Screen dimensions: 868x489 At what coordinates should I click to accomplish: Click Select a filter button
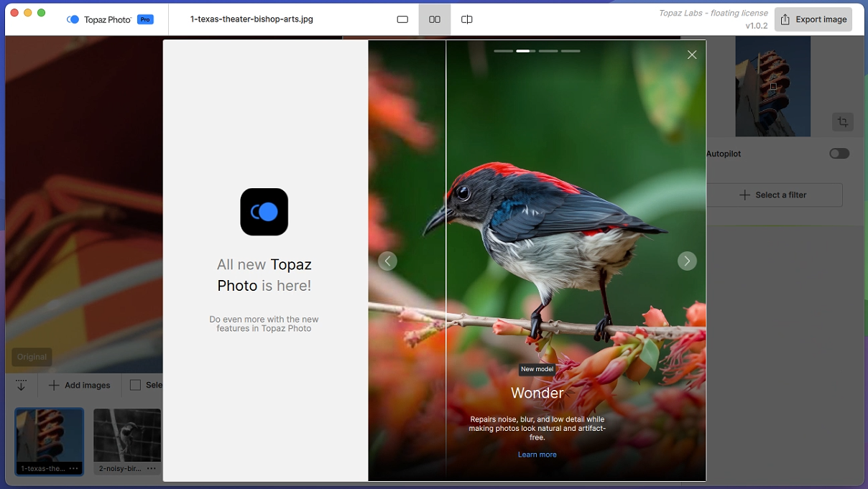[773, 195]
